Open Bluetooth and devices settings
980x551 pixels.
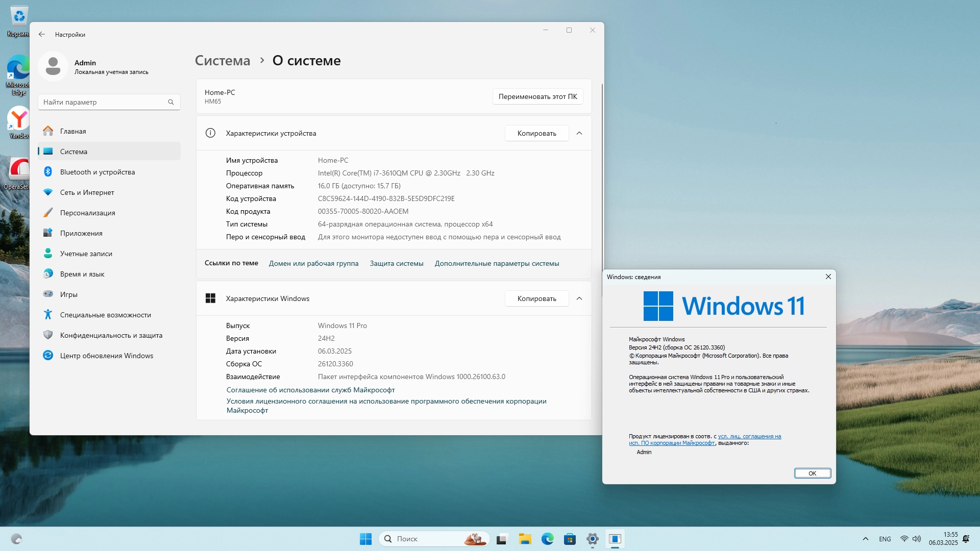click(x=97, y=172)
